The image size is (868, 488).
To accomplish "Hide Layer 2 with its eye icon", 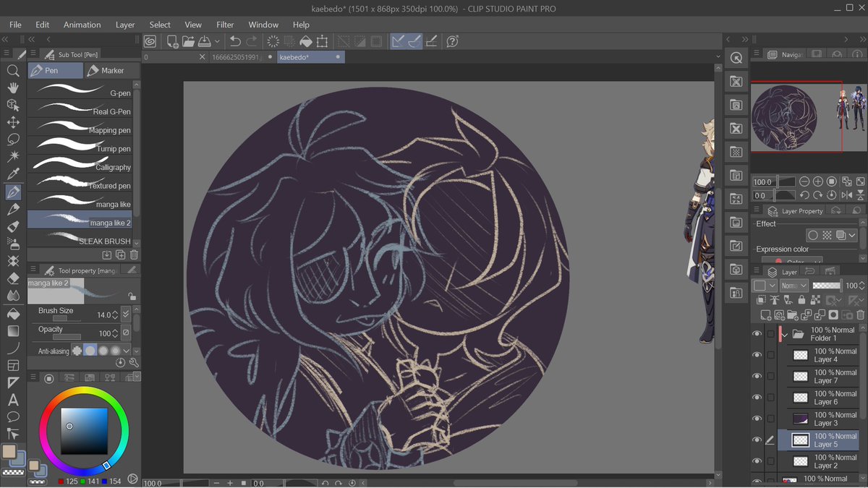I will pos(757,461).
